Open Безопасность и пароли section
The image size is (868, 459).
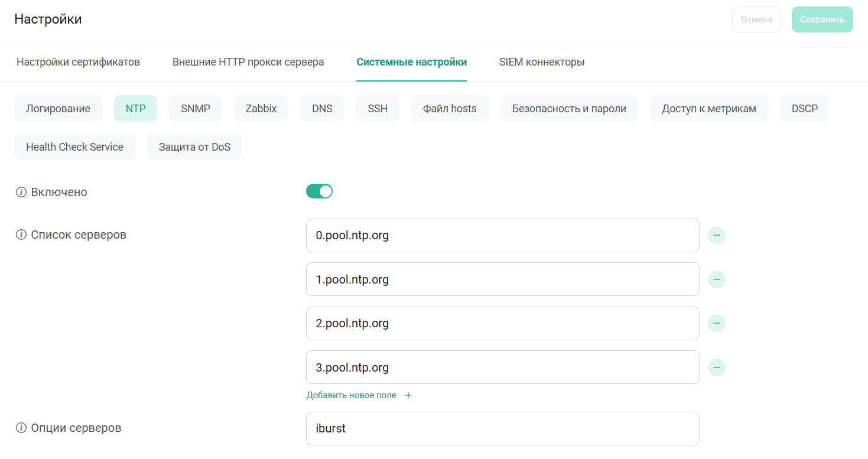point(568,109)
